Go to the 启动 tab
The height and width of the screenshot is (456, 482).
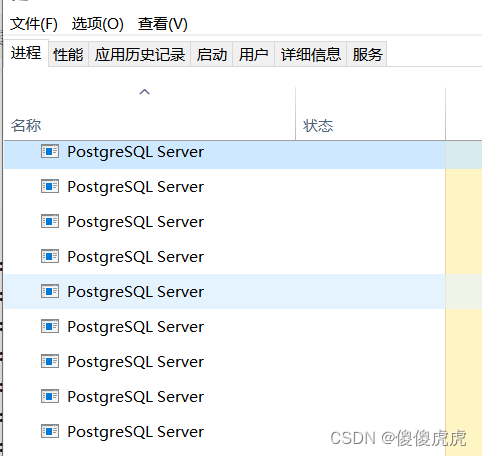[212, 54]
